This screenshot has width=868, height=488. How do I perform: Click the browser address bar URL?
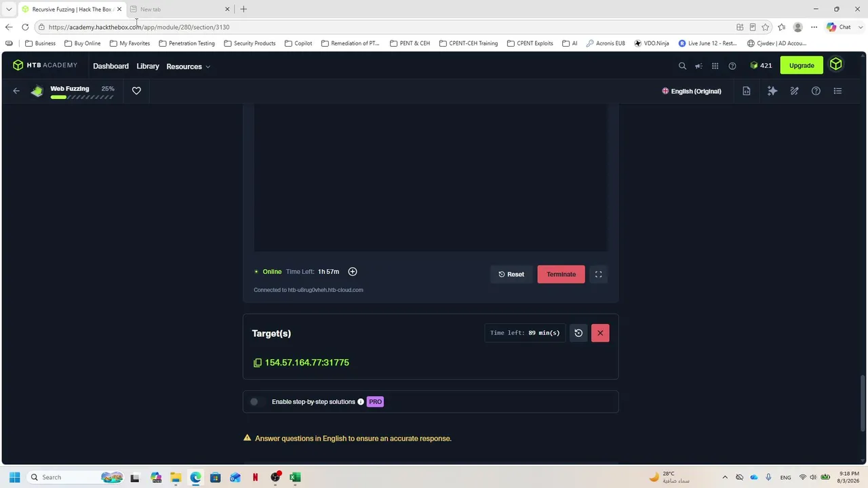[139, 27]
